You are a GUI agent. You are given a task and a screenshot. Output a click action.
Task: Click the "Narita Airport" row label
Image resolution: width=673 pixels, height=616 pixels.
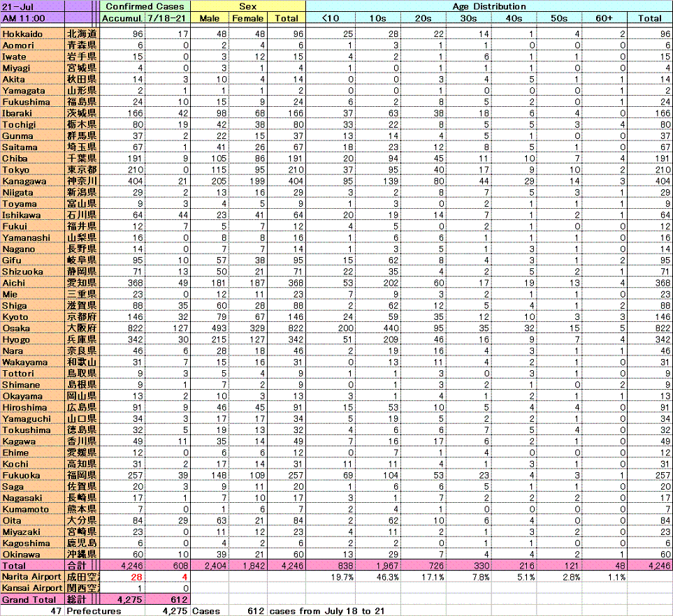click(31, 577)
